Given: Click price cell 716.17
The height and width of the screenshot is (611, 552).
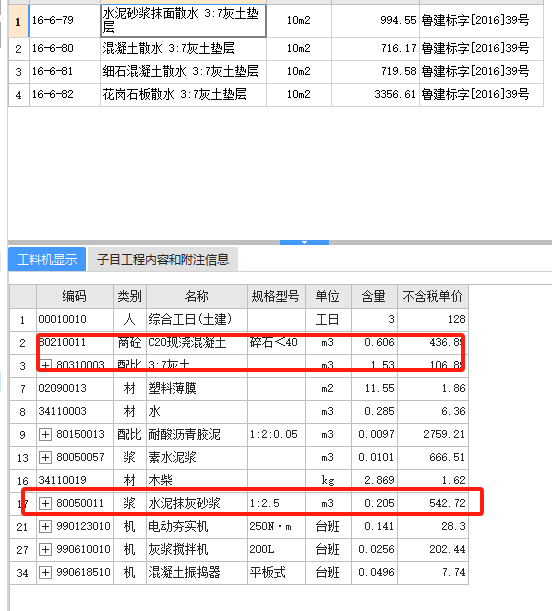Looking at the screenshot, I should tap(375, 49).
